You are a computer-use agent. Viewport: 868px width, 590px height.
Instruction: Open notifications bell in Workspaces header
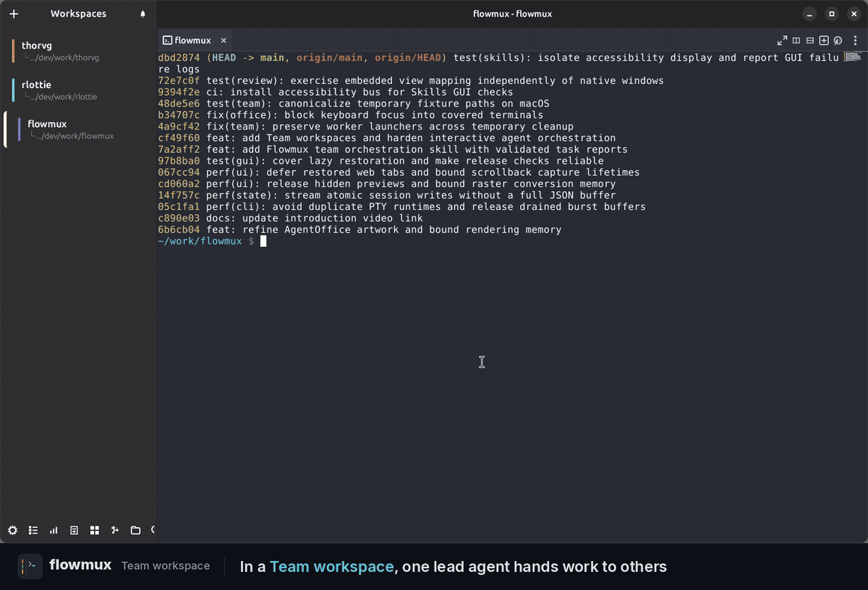[142, 14]
